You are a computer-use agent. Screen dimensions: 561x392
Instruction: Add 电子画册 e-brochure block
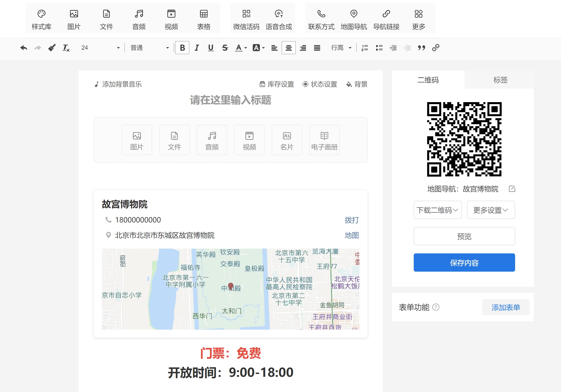pos(324,140)
